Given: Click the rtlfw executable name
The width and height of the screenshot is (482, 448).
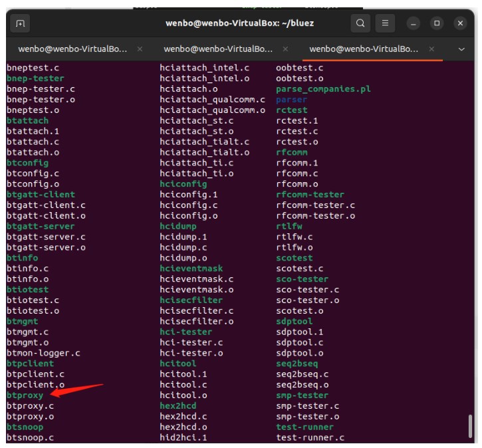Looking at the screenshot, I should [x=289, y=226].
